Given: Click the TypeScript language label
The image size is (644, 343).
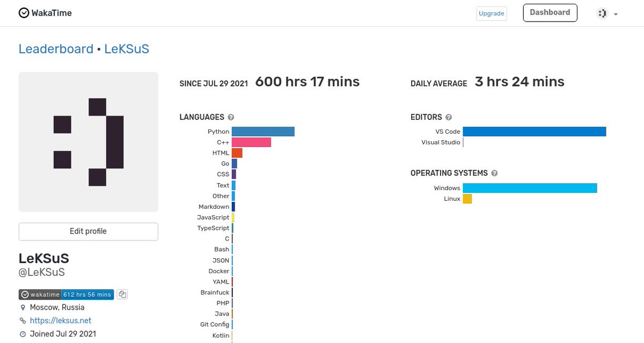Looking at the screenshot, I should pyautogui.click(x=213, y=228).
